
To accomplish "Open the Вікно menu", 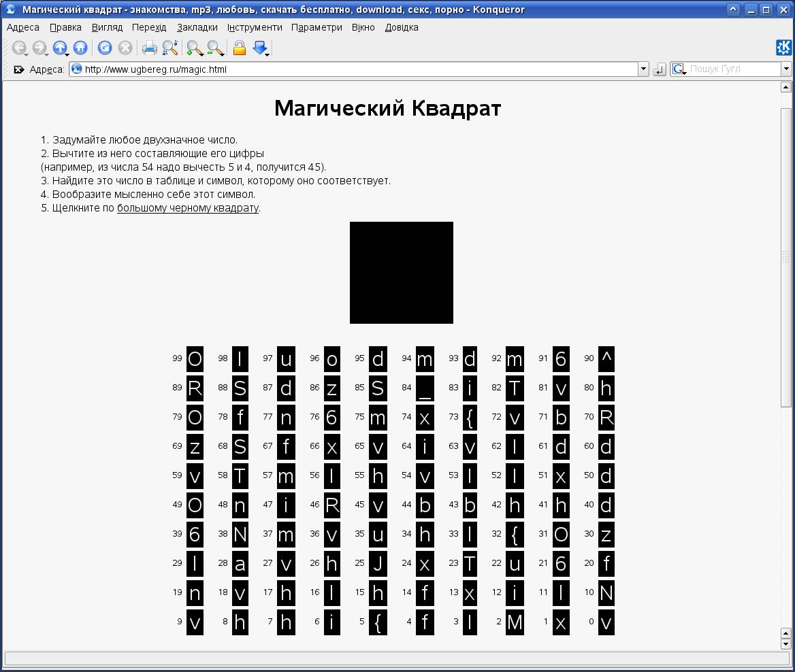I will [363, 27].
